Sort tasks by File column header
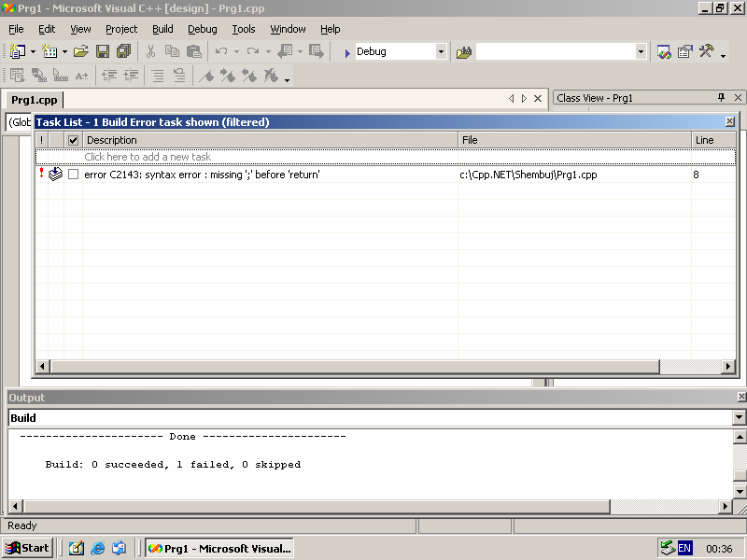Screen dimensions: 747x560 (574, 140)
